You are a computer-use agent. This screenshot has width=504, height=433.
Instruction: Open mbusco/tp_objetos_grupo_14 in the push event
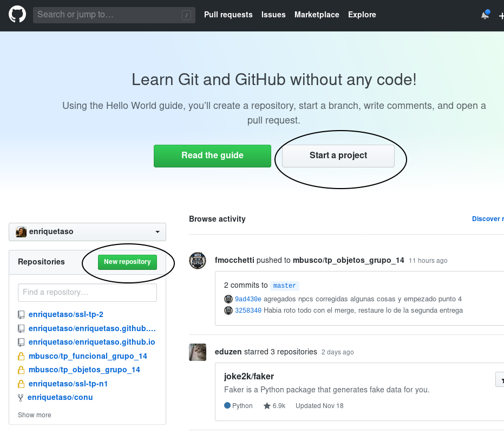coord(349,260)
